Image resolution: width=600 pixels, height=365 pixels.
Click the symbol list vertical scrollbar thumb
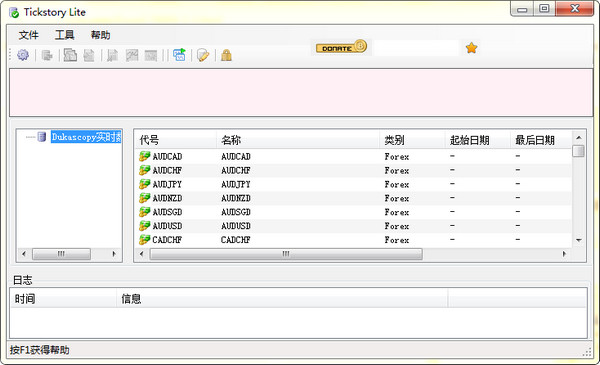coord(579,151)
